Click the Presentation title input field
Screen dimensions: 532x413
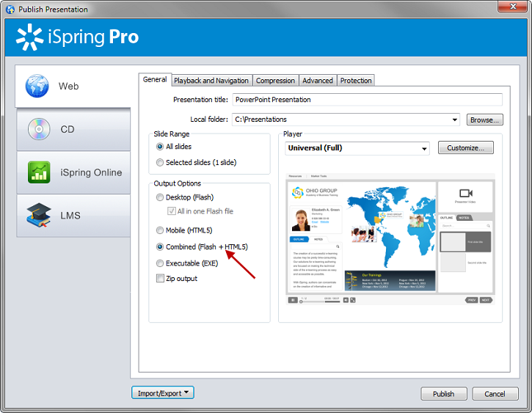368,100
